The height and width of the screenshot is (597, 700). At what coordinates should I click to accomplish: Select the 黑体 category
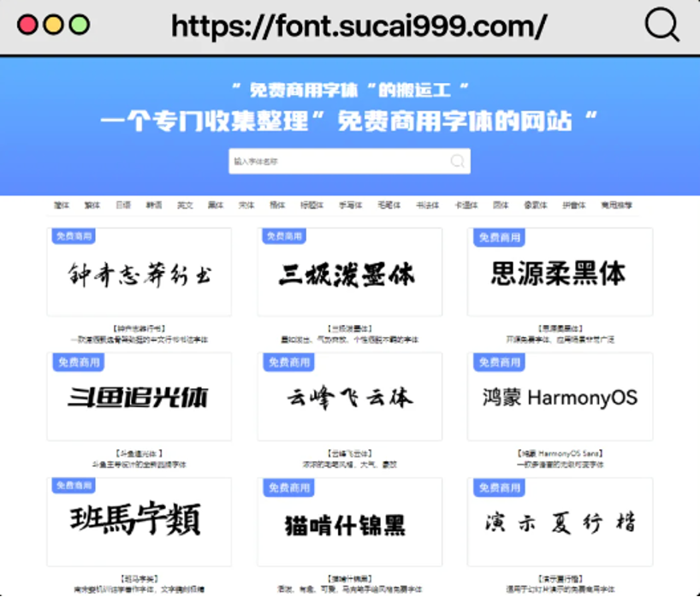point(216,205)
